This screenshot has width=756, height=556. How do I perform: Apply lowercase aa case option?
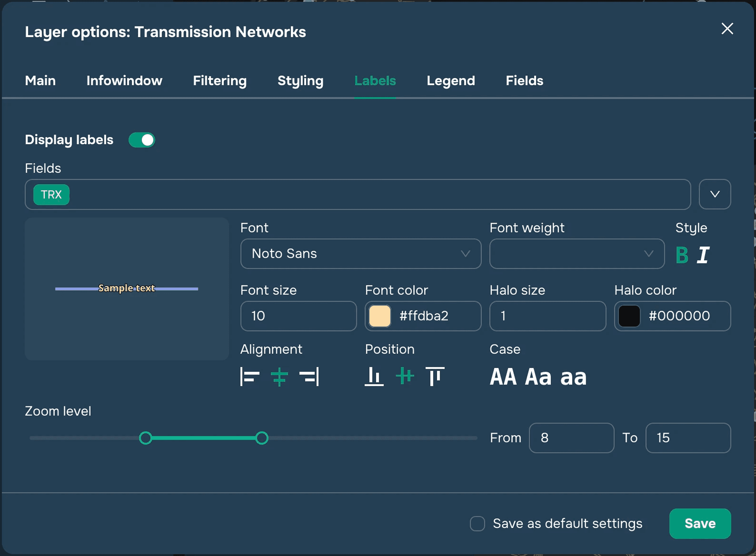tap(573, 377)
